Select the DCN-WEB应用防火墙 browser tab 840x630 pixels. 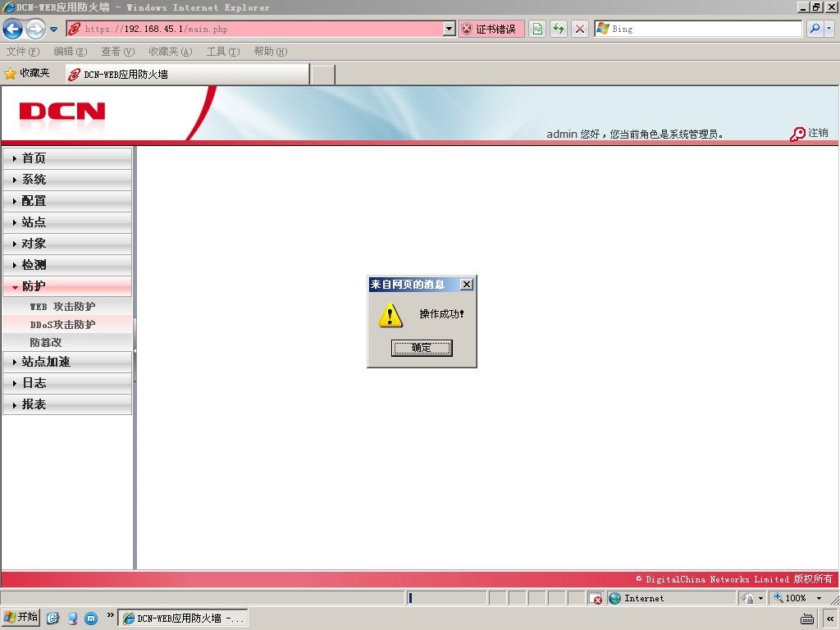(187, 75)
